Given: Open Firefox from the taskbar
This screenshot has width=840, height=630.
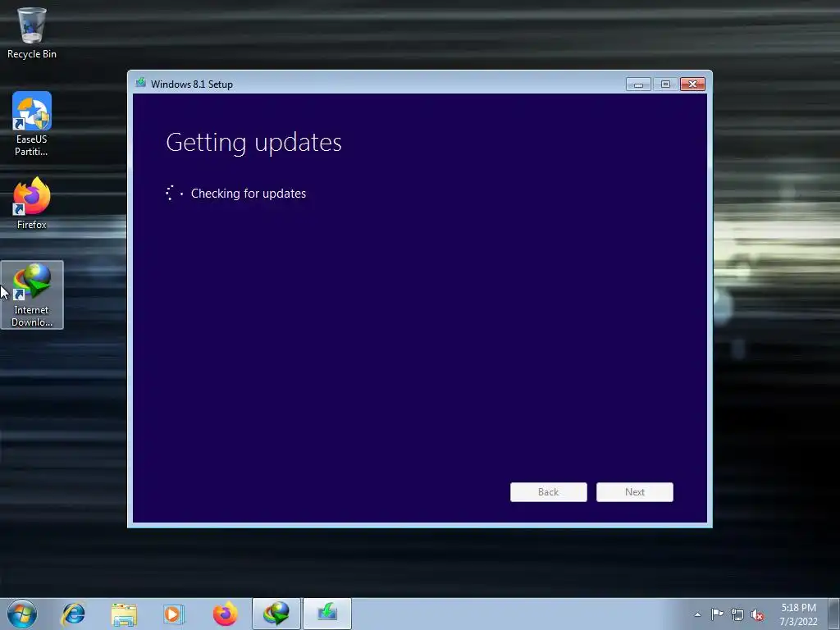Looking at the screenshot, I should (225, 614).
